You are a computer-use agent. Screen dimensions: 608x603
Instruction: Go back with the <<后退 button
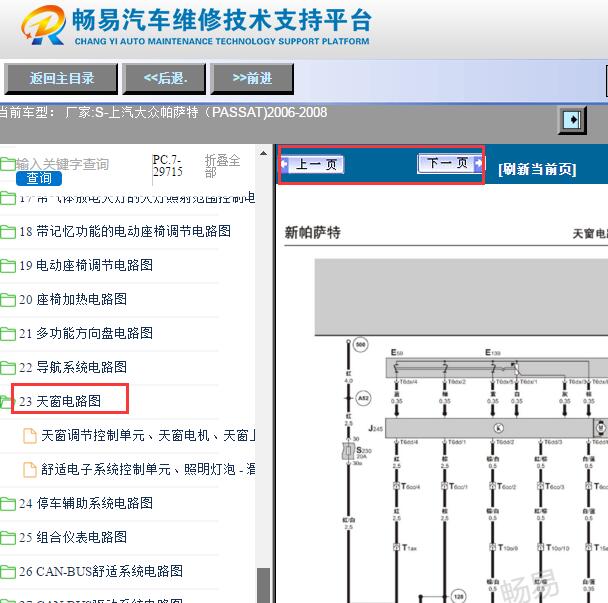click(164, 79)
